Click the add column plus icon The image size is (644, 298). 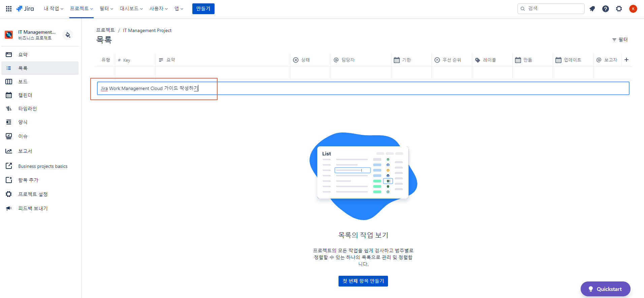tap(626, 60)
